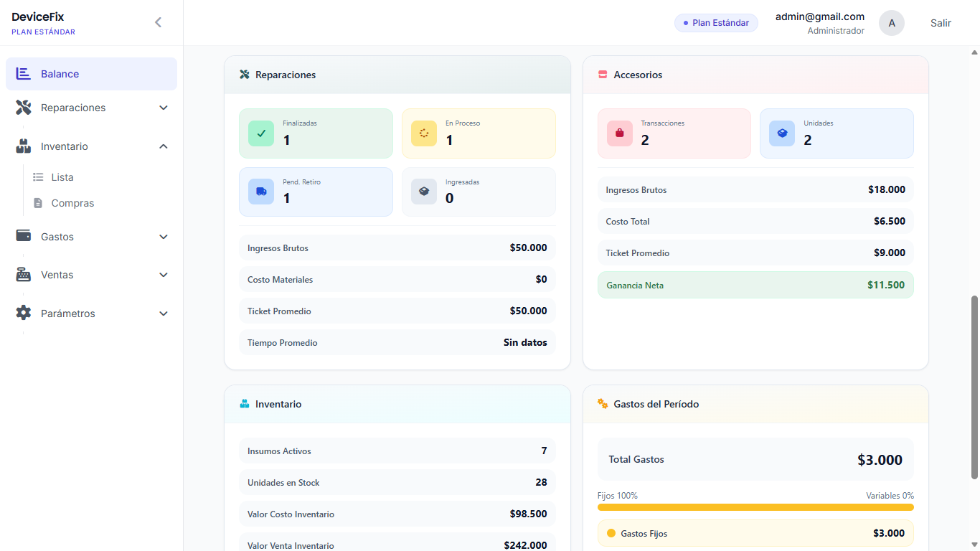
Task: Click the blue Pend. Retiro truck icon
Action: point(260,191)
